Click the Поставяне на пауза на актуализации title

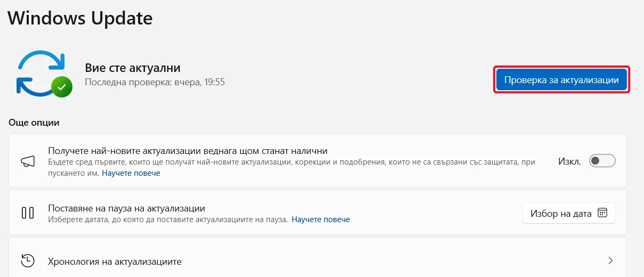126,208
